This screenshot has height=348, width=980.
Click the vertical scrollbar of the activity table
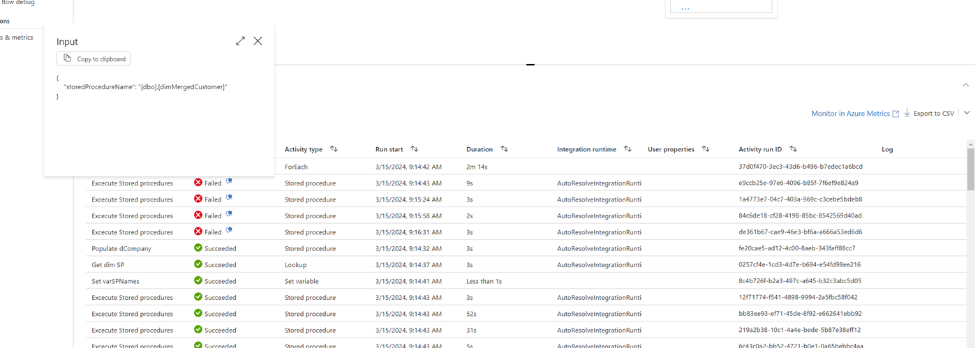click(x=970, y=168)
